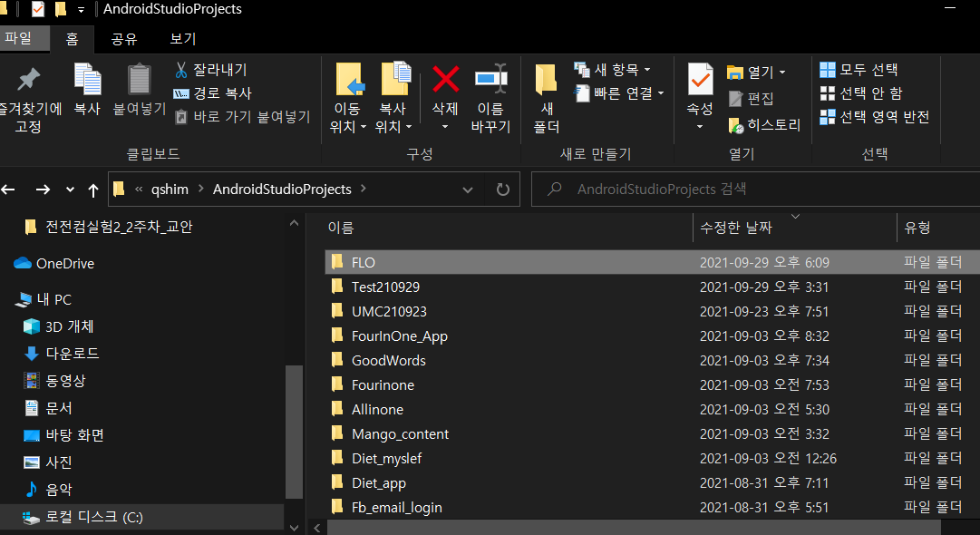Switch to the Share (공유) ribbon tab
The width and height of the screenshot is (980, 535).
click(x=124, y=39)
